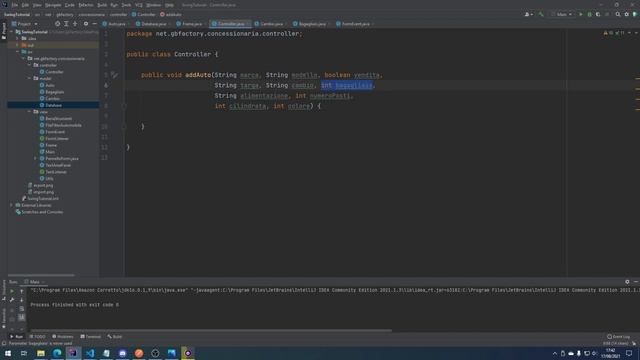Open the Build menu

click(102, 5)
